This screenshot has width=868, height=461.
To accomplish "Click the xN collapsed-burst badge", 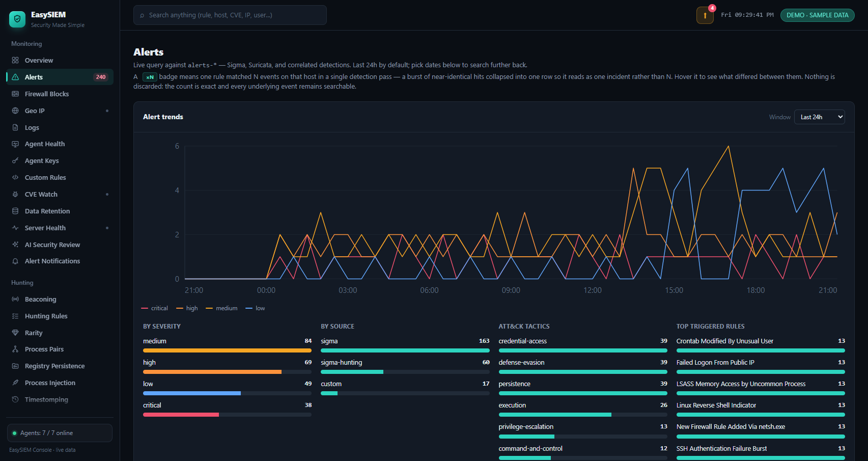I will 150,77.
